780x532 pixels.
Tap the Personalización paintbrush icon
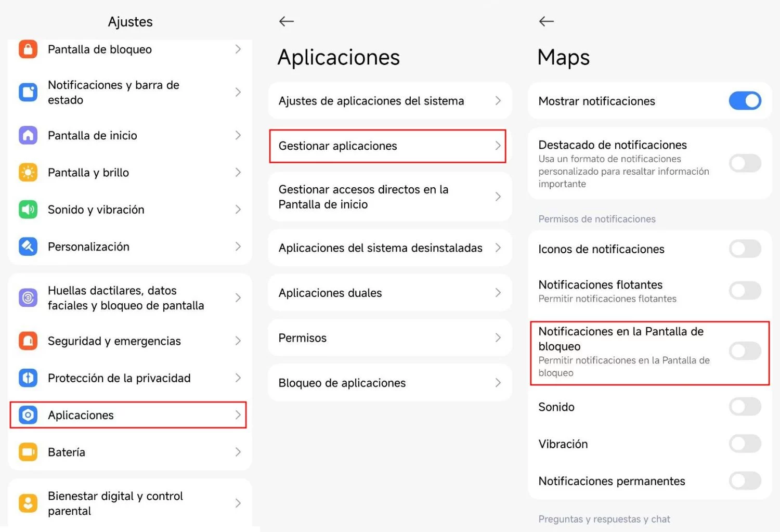pos(28,246)
